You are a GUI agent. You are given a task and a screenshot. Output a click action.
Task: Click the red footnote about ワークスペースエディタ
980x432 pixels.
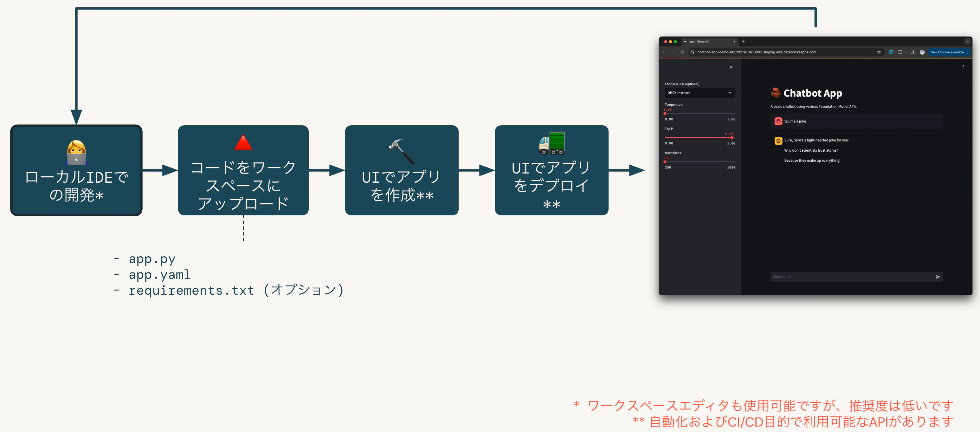pyautogui.click(x=764, y=406)
